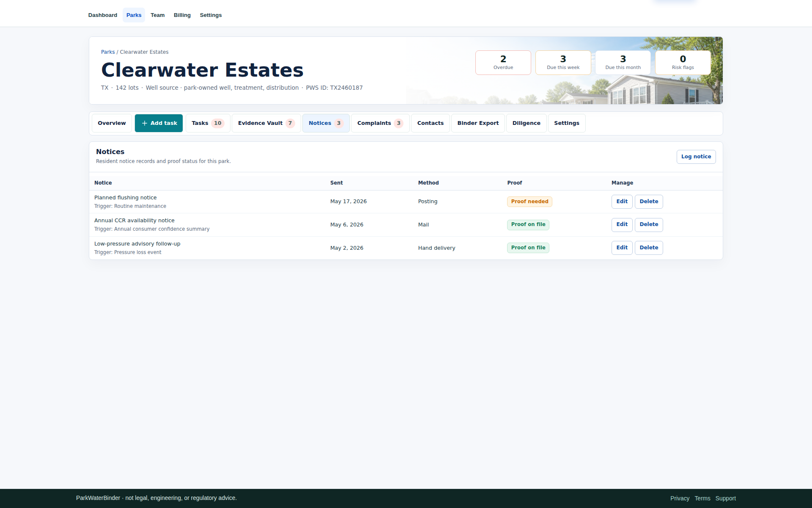Click Trigger: Routine maintenance text

[x=130, y=206]
